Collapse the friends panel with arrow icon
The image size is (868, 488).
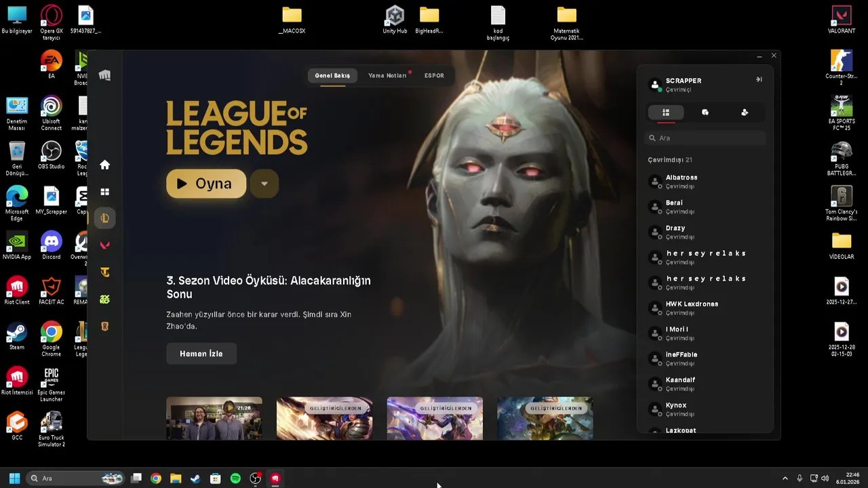759,79
